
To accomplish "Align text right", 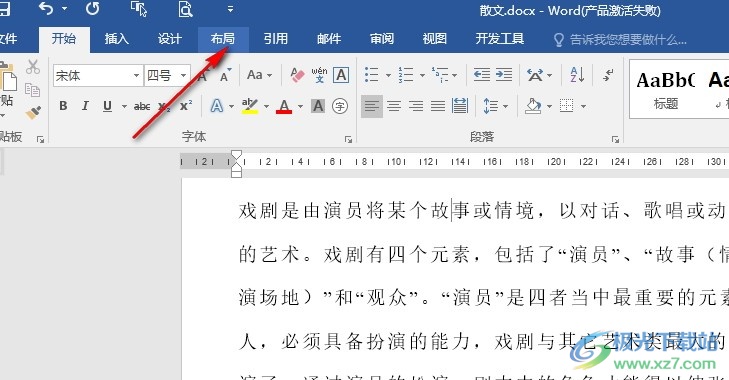I will (x=416, y=106).
